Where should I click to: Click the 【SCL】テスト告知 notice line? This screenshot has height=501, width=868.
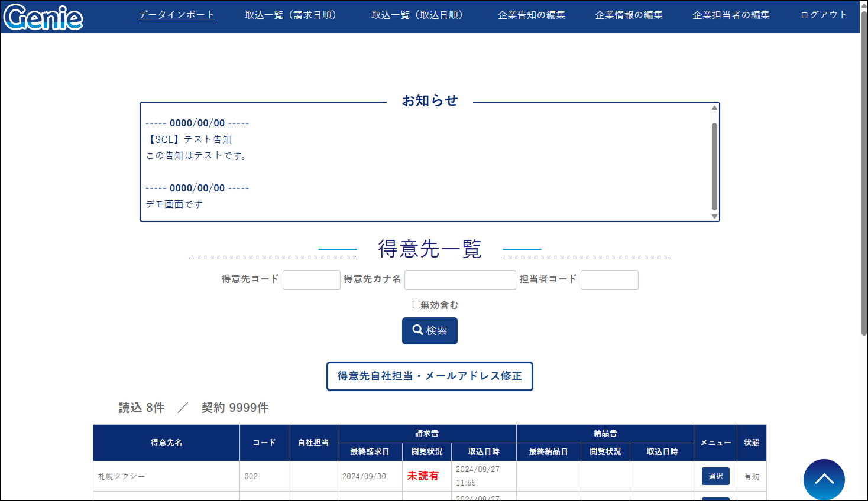[x=189, y=139]
